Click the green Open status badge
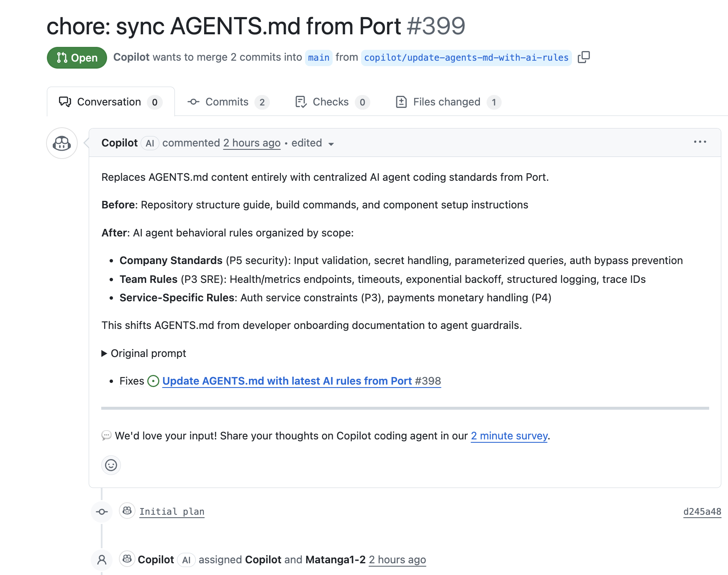The height and width of the screenshot is (575, 728). 77,58
